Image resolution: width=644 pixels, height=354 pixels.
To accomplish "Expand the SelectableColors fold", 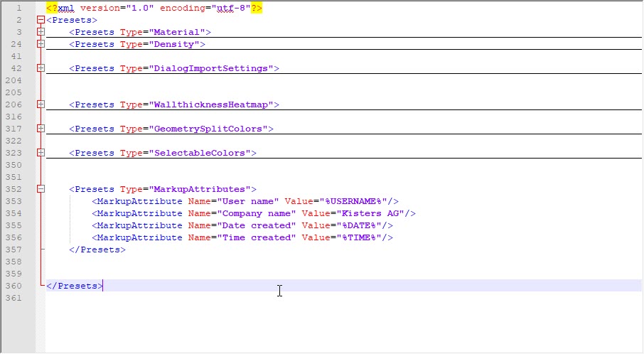I will [41, 153].
